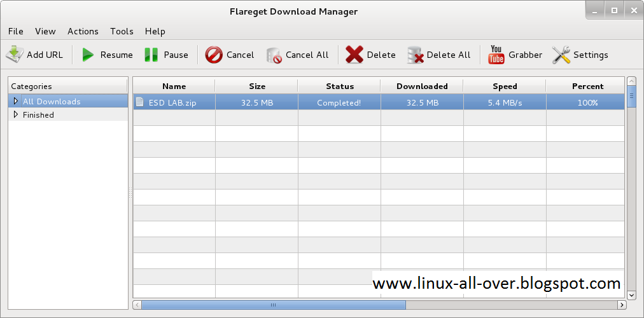
Task: Open the Tools menu
Action: [122, 31]
